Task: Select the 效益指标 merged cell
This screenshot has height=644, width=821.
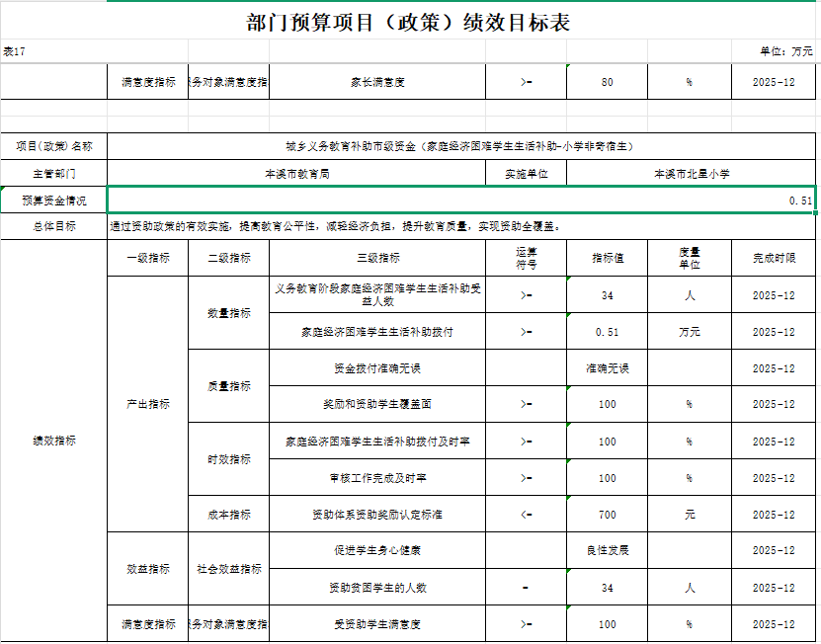Action: (147, 569)
